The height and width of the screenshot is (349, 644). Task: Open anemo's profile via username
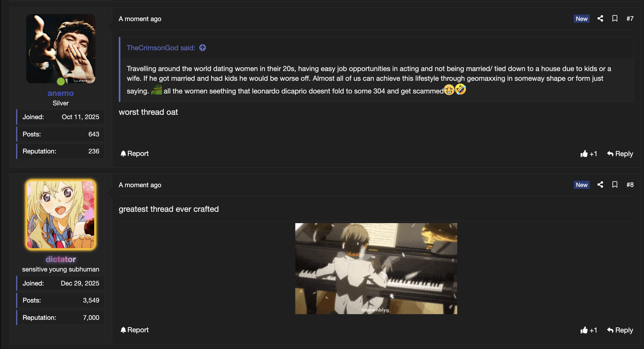[x=60, y=93]
